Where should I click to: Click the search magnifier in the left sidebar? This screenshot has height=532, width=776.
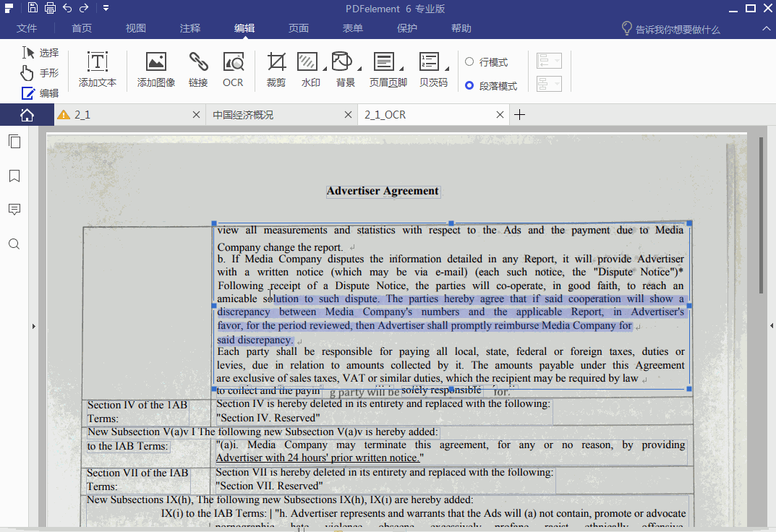[x=14, y=244]
